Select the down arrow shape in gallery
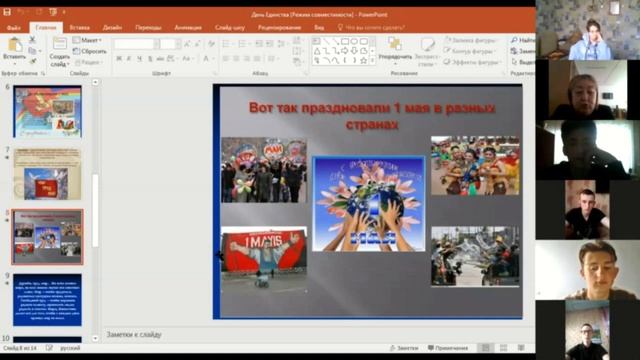The width and height of the screenshot is (640, 360). click(354, 51)
